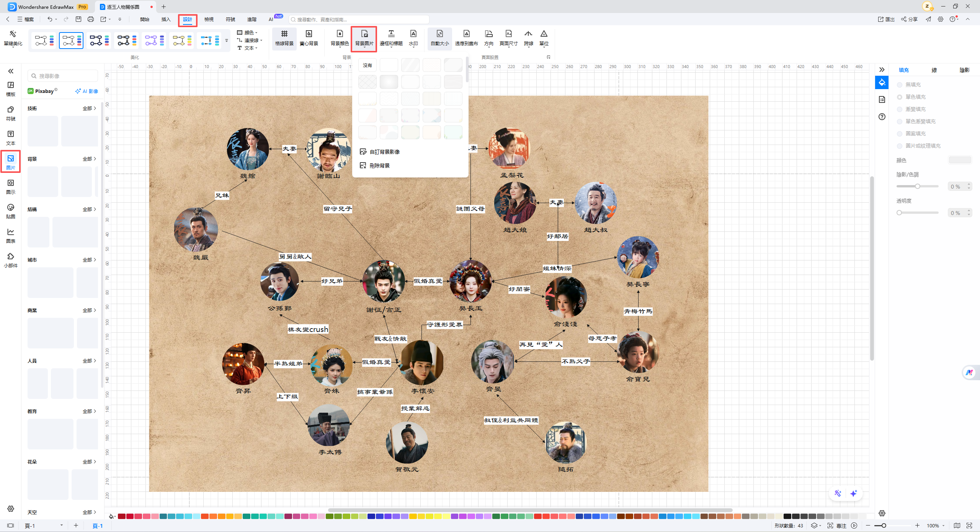Click 刪除背景 remove background option
This screenshot has width=980, height=532.
[379, 166]
